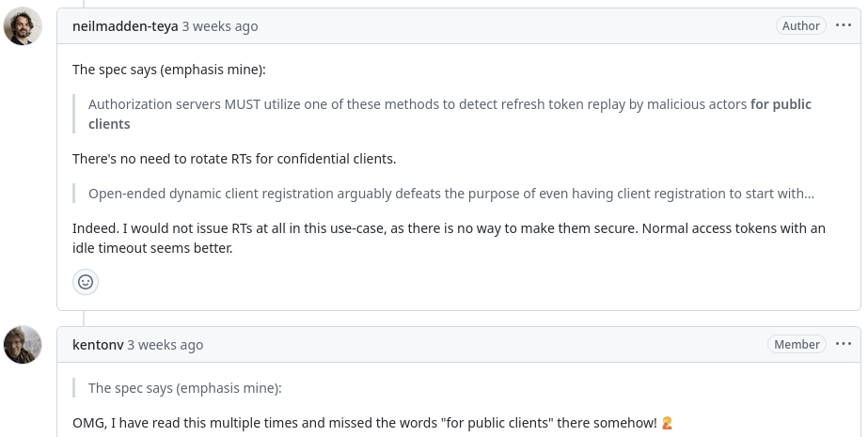Click the timestamp on neilmadden-teya's comment

point(220,26)
